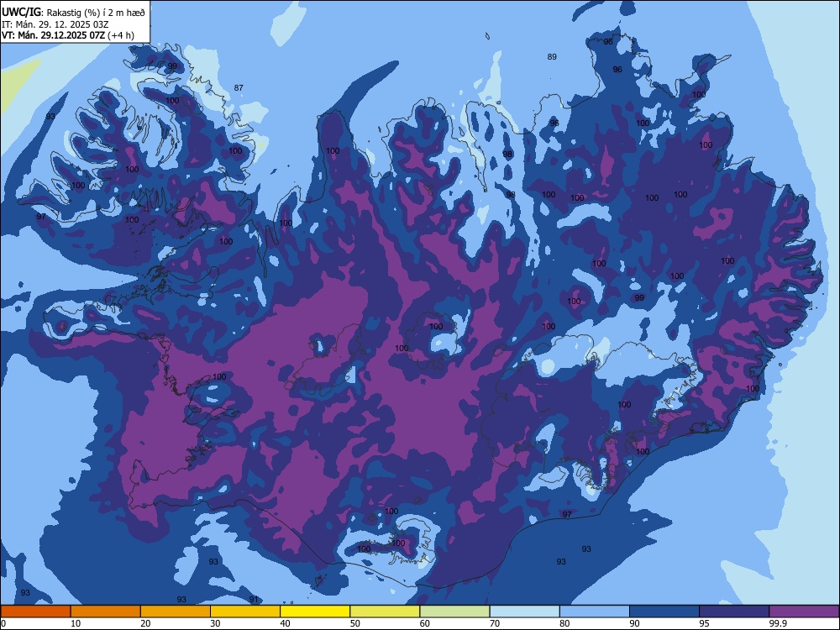The height and width of the screenshot is (630, 840).
Task: Click the legend tick label 50
Action: (x=355, y=623)
